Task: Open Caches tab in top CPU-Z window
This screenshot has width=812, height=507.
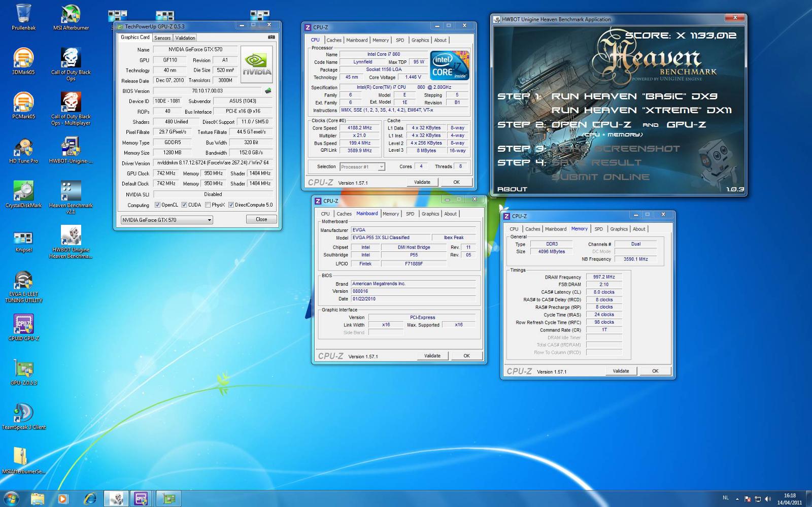Action: pos(334,40)
